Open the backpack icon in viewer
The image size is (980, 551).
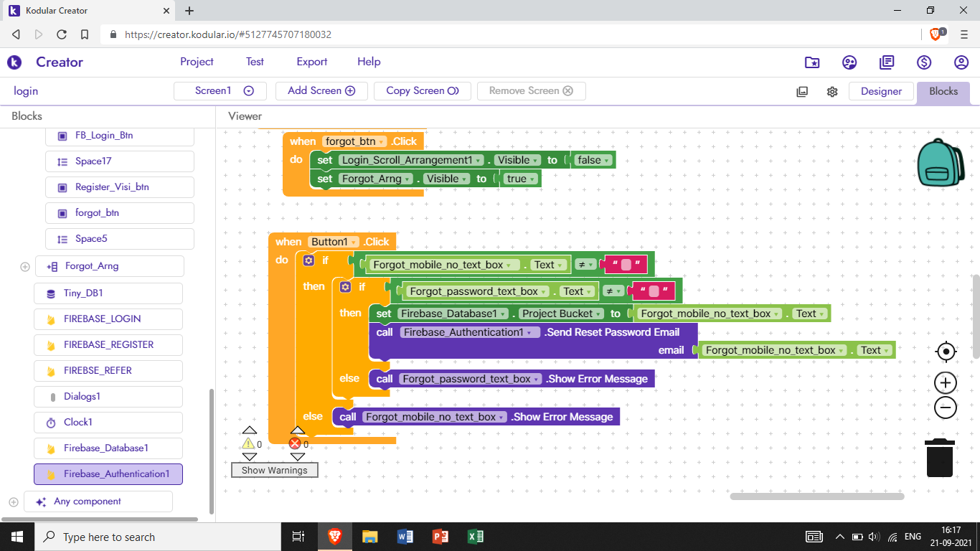(940, 163)
